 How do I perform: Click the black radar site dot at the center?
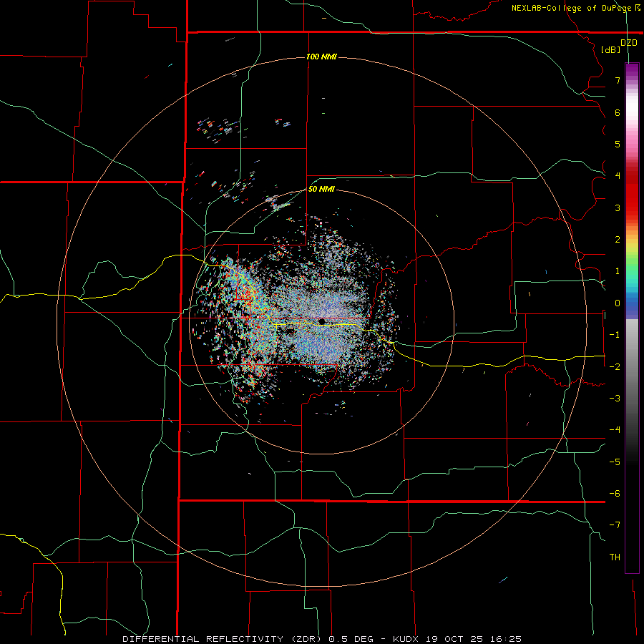pyautogui.click(x=321, y=321)
